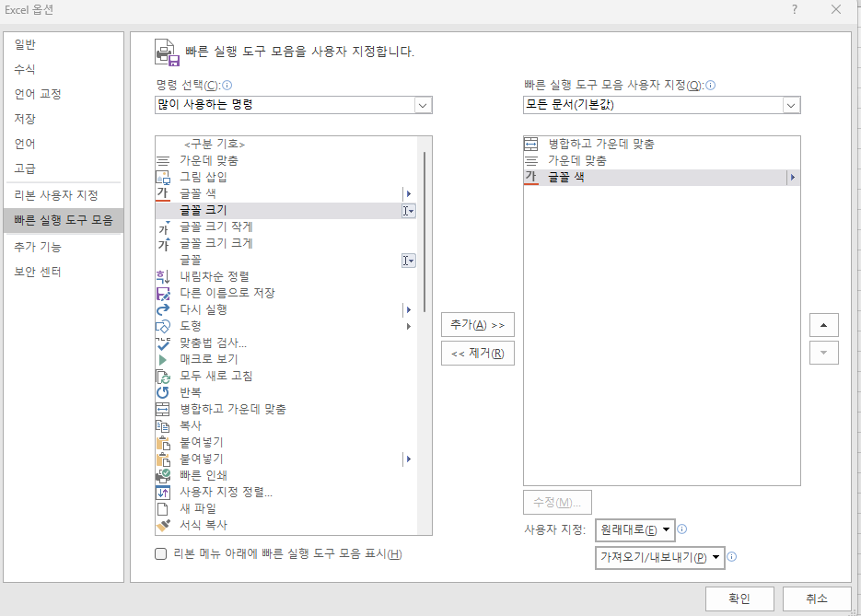Click the 글꼴 크기 크게 icon

click(x=163, y=244)
